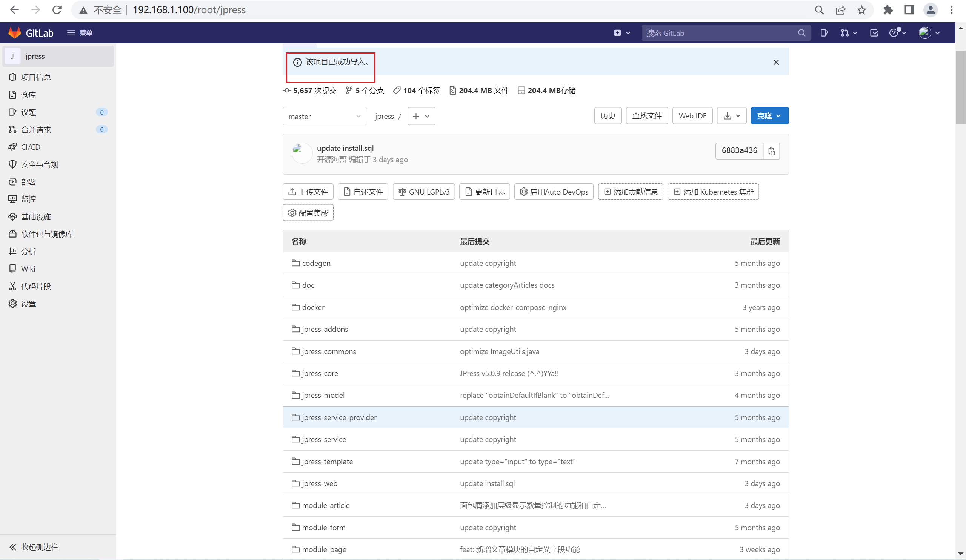Reload the page in browser
The width and height of the screenshot is (966, 560).
pos(57,10)
